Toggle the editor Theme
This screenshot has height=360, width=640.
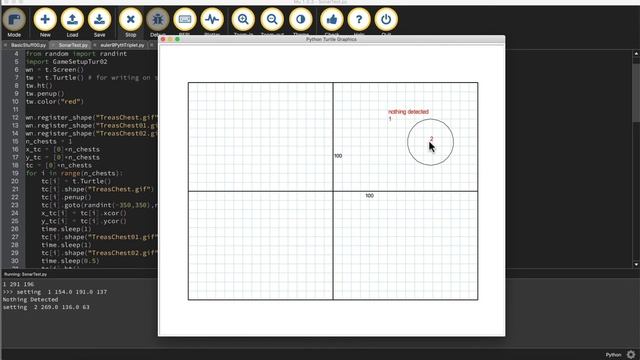pyautogui.click(x=301, y=20)
